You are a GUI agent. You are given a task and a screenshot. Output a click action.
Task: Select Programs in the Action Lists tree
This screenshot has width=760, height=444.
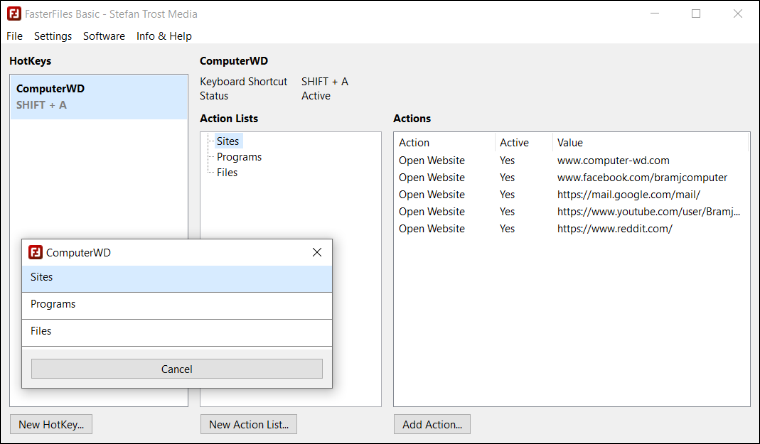pyautogui.click(x=239, y=157)
